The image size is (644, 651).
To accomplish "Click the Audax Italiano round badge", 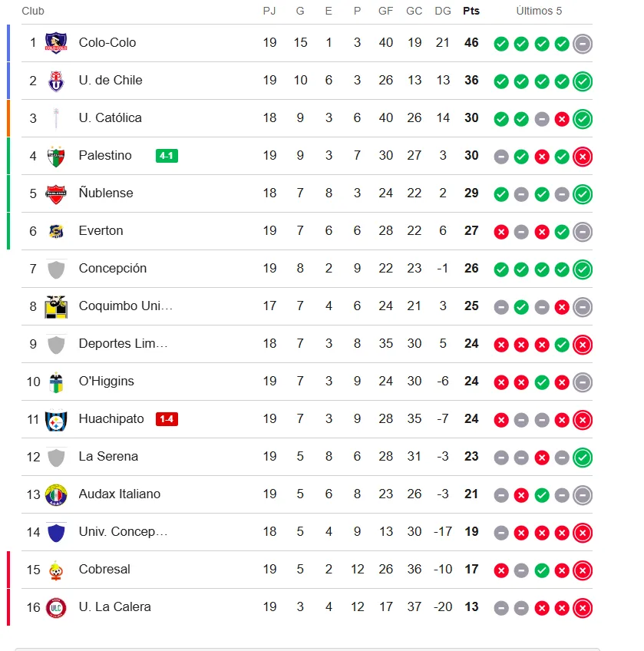I will [56, 495].
